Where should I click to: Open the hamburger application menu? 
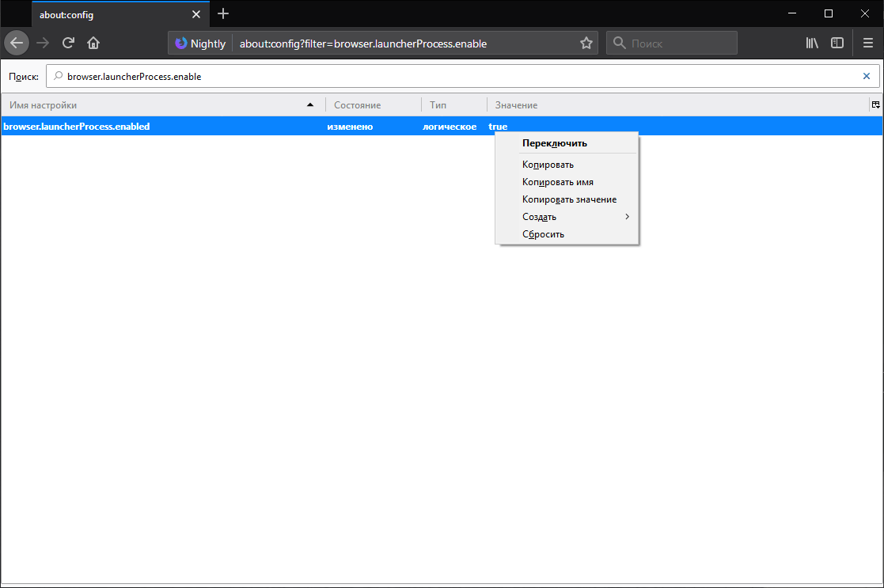(868, 43)
